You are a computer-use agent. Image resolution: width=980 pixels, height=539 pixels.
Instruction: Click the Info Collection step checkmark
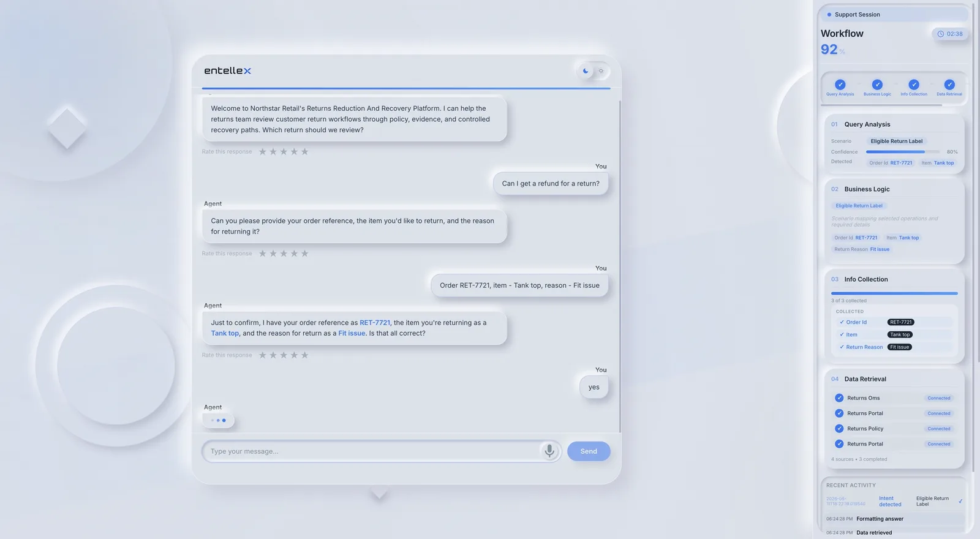tap(913, 85)
